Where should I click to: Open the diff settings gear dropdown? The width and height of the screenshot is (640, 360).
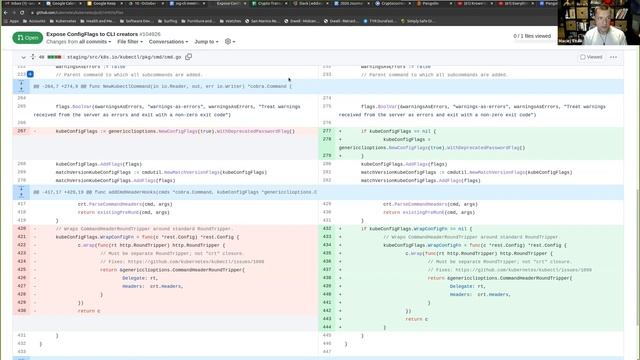[230, 42]
